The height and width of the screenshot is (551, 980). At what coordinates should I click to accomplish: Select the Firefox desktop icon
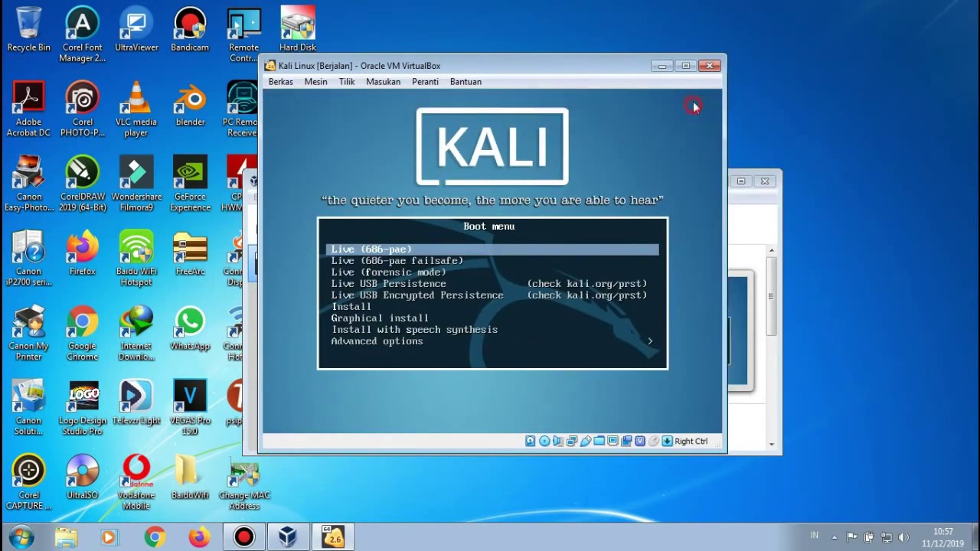(82, 253)
